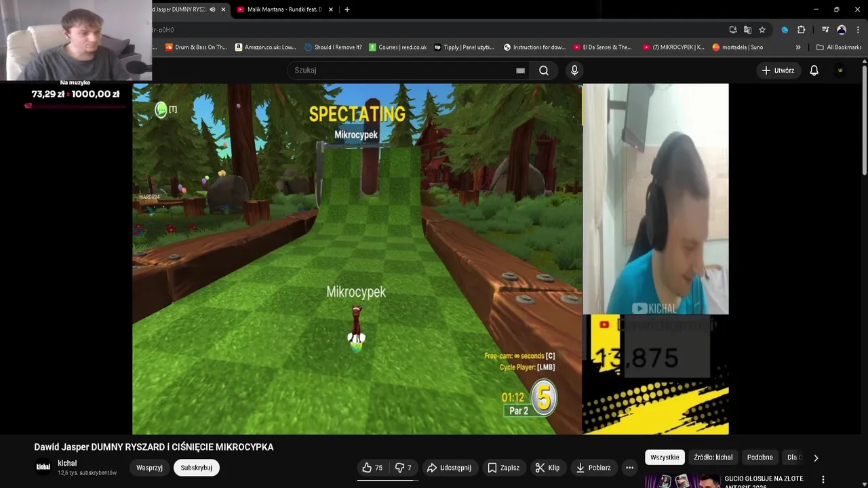Download the video with Pobierz
The image size is (868, 488).
(x=593, y=468)
